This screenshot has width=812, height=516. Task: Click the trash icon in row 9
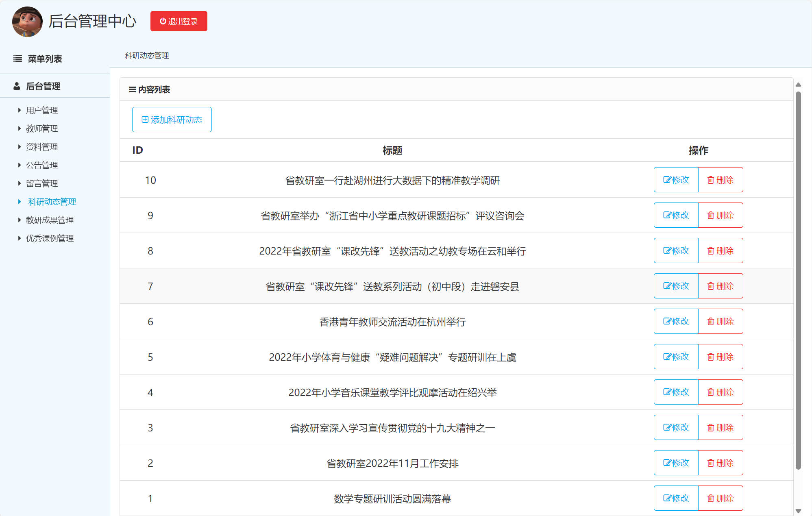pos(710,216)
